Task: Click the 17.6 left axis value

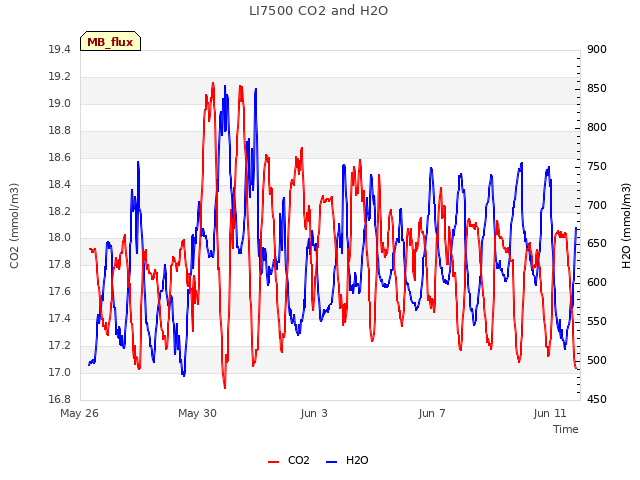Action: tap(60, 291)
